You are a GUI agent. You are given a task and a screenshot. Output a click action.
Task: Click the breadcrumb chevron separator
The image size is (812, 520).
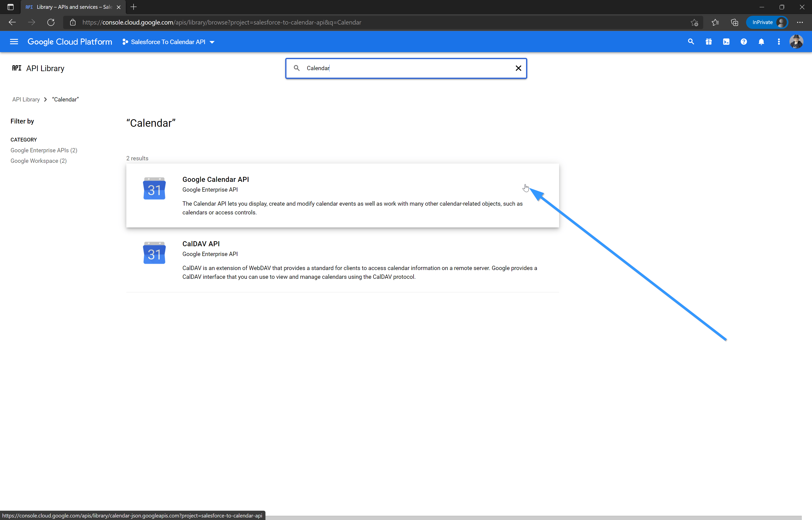[45, 99]
